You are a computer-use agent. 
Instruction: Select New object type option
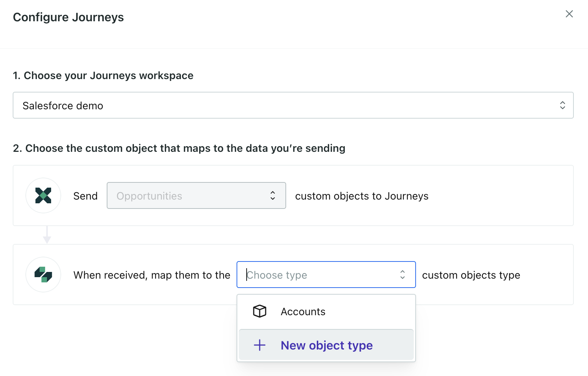click(326, 345)
